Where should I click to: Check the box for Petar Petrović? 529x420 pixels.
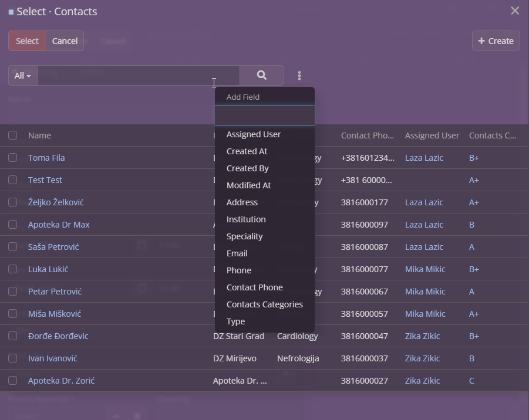[x=12, y=291]
